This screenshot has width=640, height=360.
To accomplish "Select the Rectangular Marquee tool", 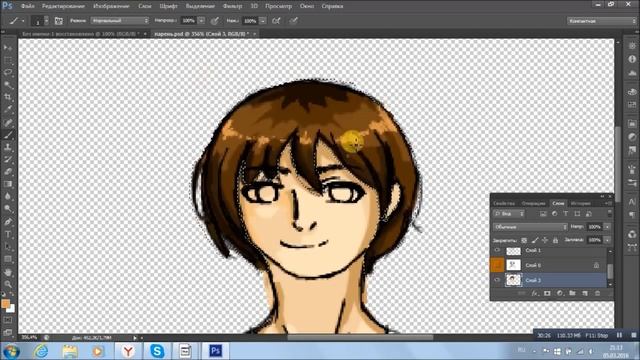I will point(8,60).
